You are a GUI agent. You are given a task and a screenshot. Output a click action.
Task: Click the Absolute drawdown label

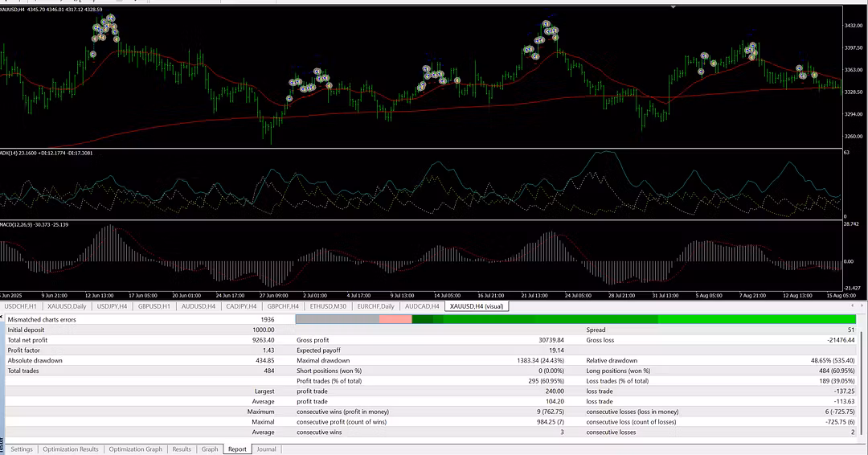click(x=35, y=360)
